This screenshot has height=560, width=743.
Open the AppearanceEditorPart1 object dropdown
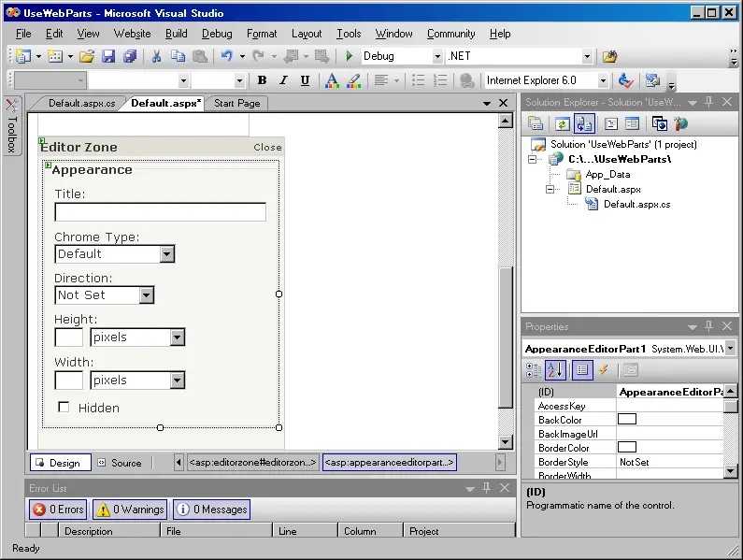730,349
